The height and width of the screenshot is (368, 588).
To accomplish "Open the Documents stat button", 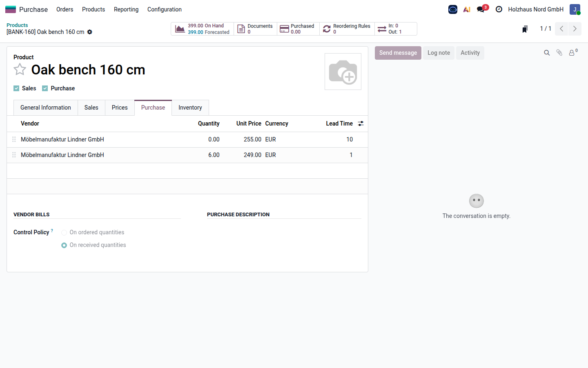I will [x=256, y=29].
